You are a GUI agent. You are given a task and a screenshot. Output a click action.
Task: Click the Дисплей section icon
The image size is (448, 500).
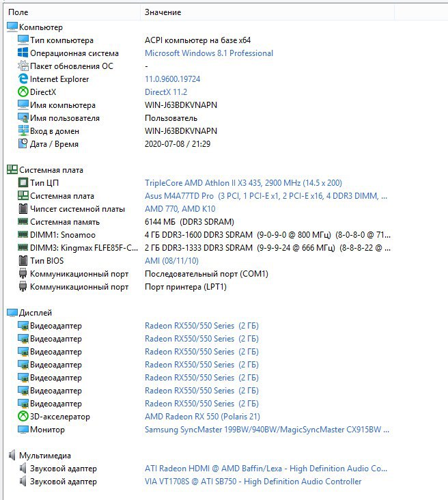[12, 313]
